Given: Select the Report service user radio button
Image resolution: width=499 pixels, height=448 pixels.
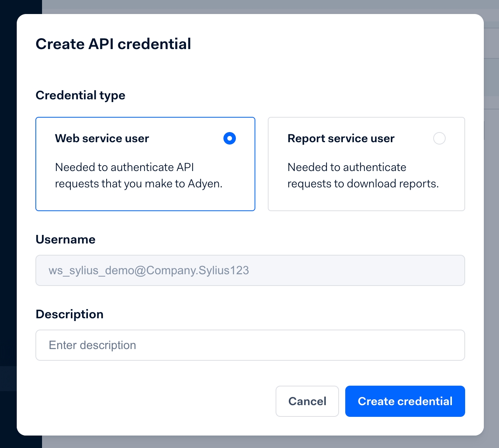Looking at the screenshot, I should click(x=439, y=138).
